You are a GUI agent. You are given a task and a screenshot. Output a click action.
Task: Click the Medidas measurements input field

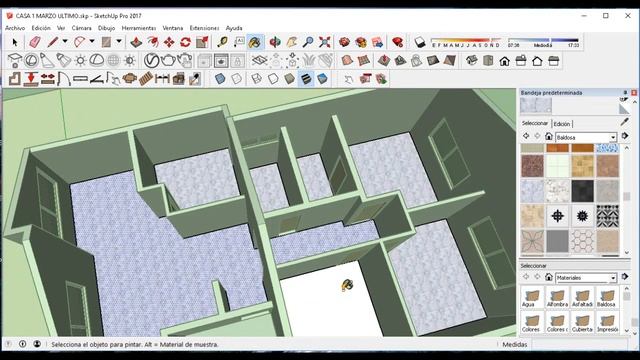pos(580,344)
